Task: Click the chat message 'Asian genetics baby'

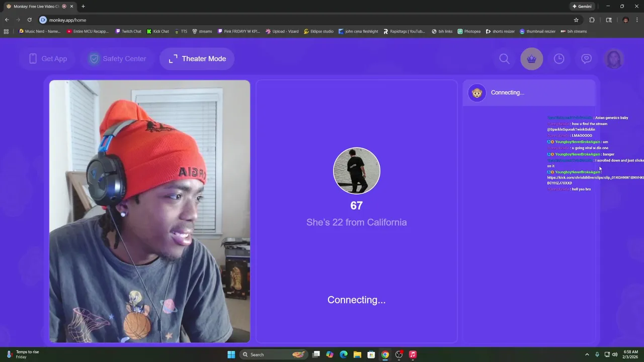Action: point(612,118)
